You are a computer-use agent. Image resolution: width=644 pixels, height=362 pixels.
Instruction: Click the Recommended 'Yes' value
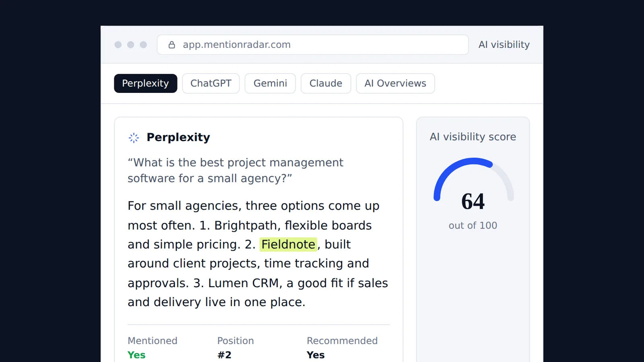point(316,355)
